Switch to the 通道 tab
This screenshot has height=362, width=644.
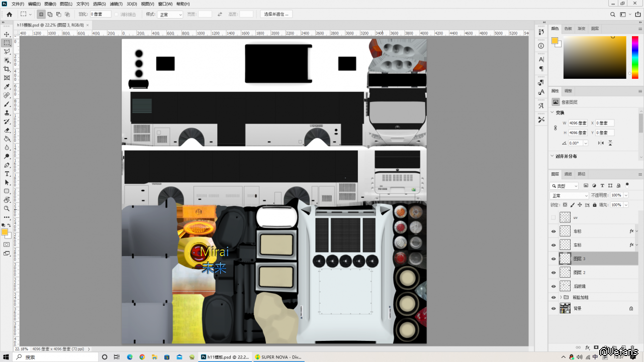[x=568, y=174]
